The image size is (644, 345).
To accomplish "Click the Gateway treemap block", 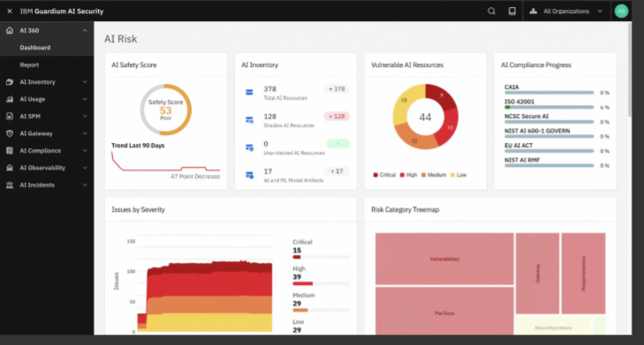I will click(x=537, y=274).
